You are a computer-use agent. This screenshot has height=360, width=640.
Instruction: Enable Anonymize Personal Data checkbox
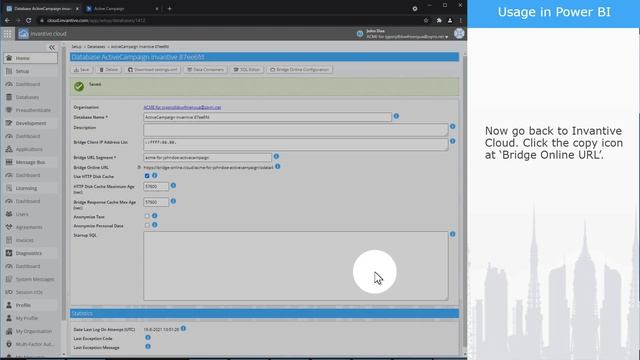(147, 225)
